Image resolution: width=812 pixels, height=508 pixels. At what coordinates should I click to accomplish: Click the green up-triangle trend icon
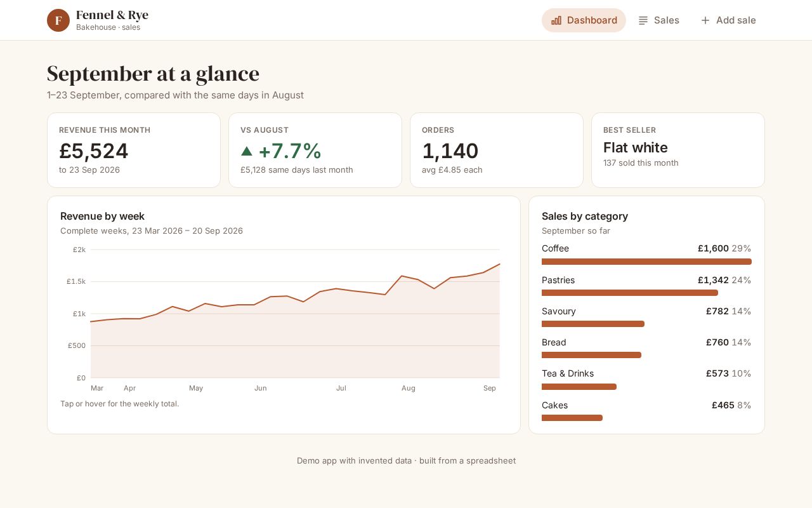pyautogui.click(x=247, y=151)
